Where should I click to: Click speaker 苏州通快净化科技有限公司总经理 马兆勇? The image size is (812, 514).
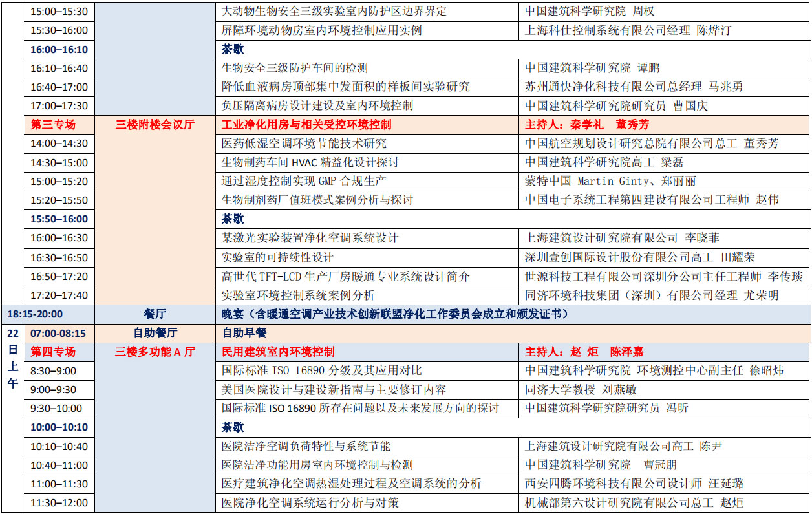click(x=634, y=87)
